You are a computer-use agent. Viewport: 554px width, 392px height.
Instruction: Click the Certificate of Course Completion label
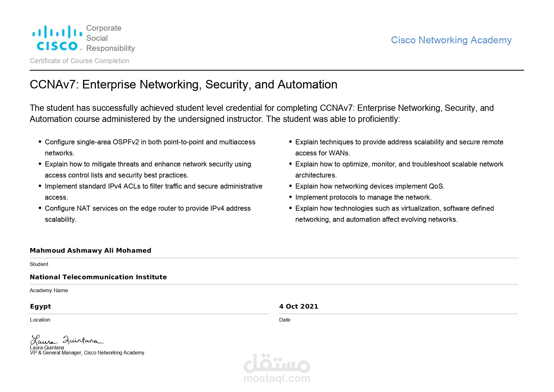[x=80, y=61]
